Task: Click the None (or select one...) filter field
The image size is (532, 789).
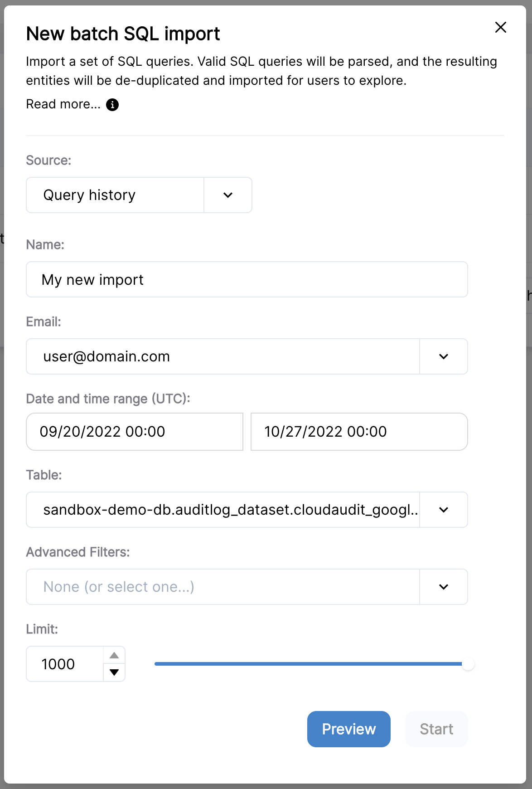Action: point(223,587)
